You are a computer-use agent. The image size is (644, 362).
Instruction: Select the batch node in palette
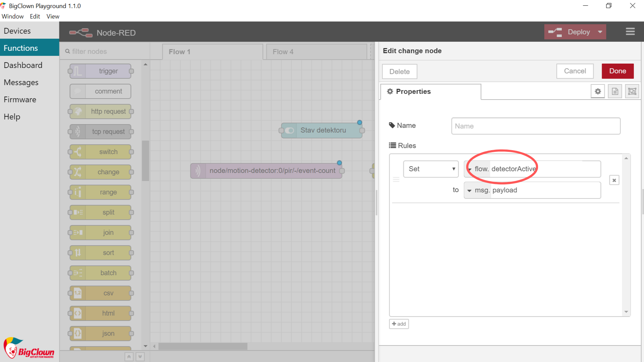click(100, 273)
